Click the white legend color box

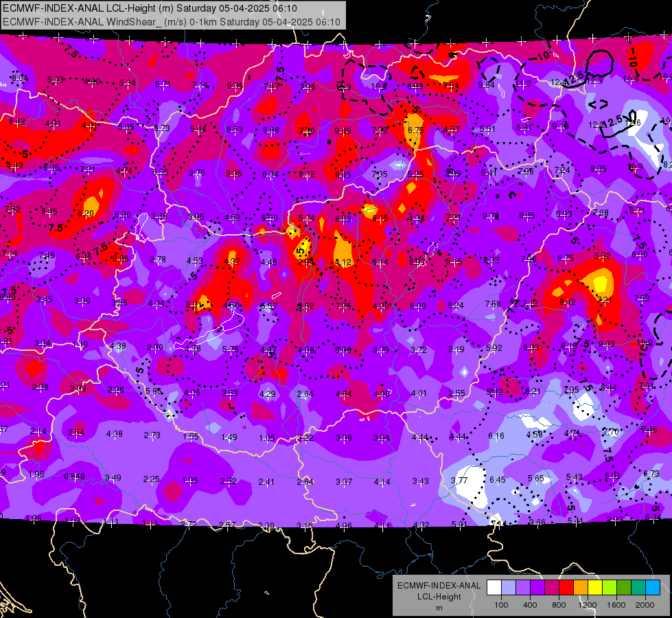tap(494, 588)
